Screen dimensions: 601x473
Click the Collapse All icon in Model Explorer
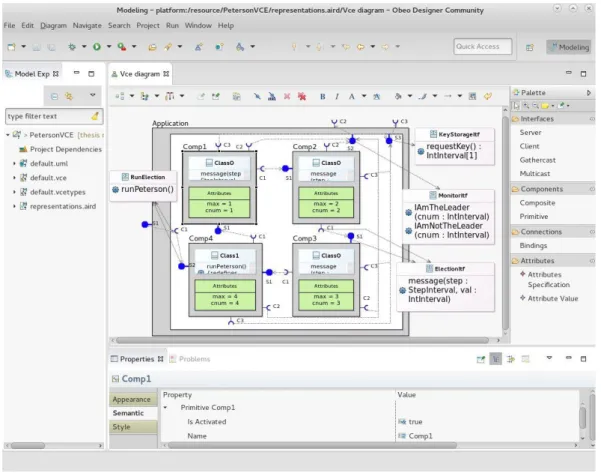coord(54,96)
